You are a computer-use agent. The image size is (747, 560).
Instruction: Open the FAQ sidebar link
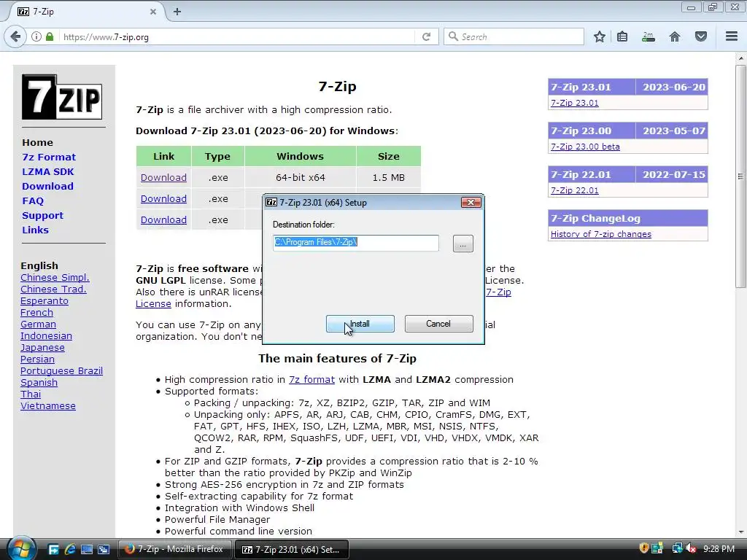pos(33,201)
